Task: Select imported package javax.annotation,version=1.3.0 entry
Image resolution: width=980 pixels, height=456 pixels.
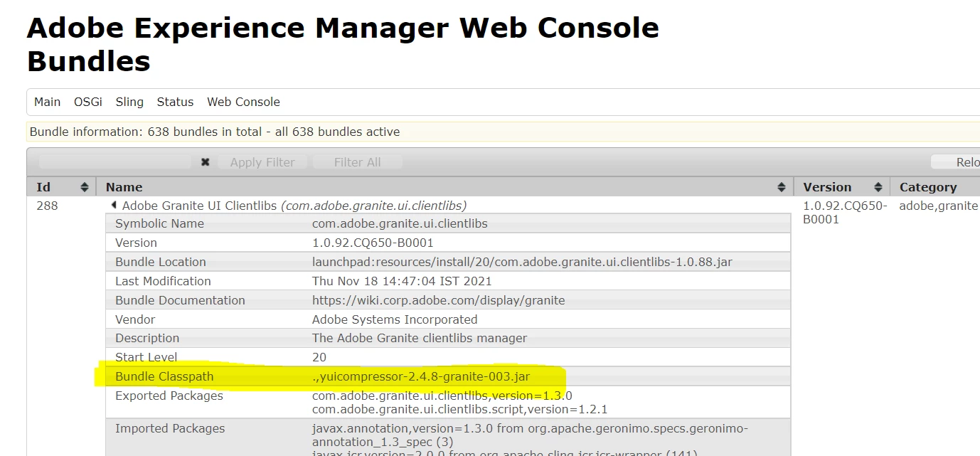Action: click(x=530, y=435)
